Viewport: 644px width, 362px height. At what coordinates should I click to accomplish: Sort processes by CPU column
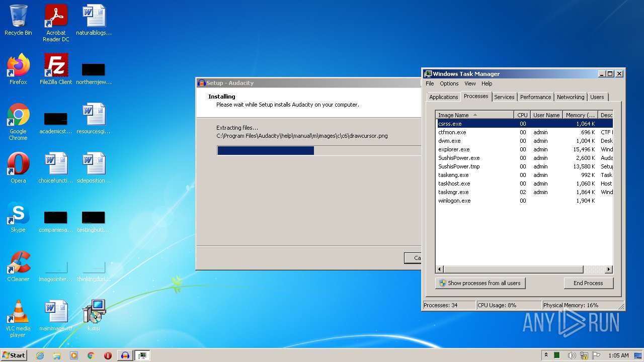tap(522, 115)
